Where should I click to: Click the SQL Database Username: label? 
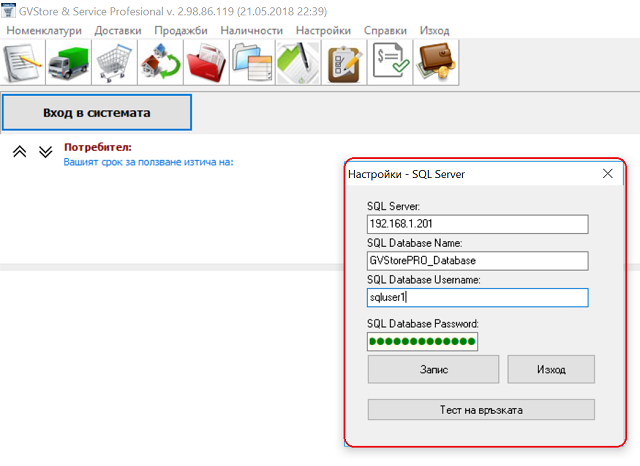424,280
